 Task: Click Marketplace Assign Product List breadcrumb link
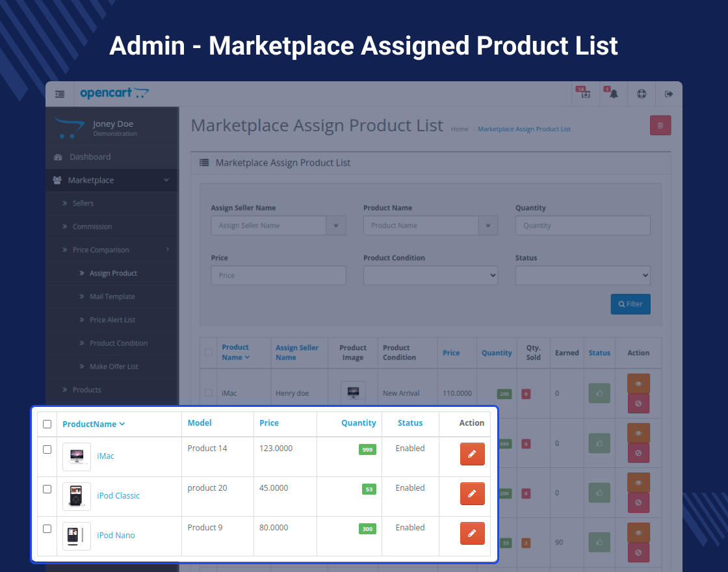[524, 129]
